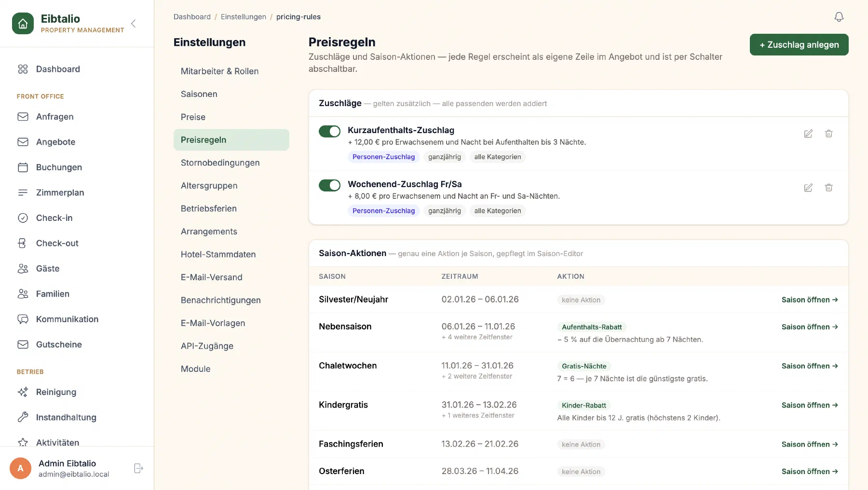Open the Nebensaison season via Saison öffnen
This screenshot has height=490, width=868.
click(810, 327)
